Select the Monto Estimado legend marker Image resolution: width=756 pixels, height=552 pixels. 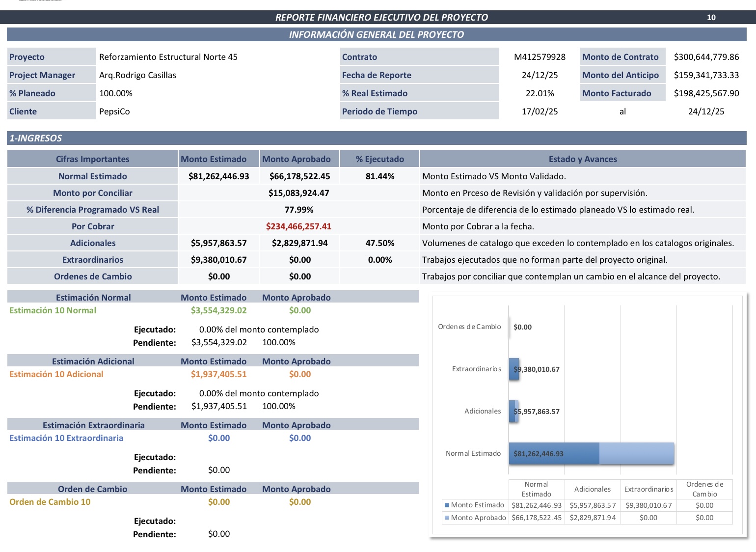pos(447,505)
